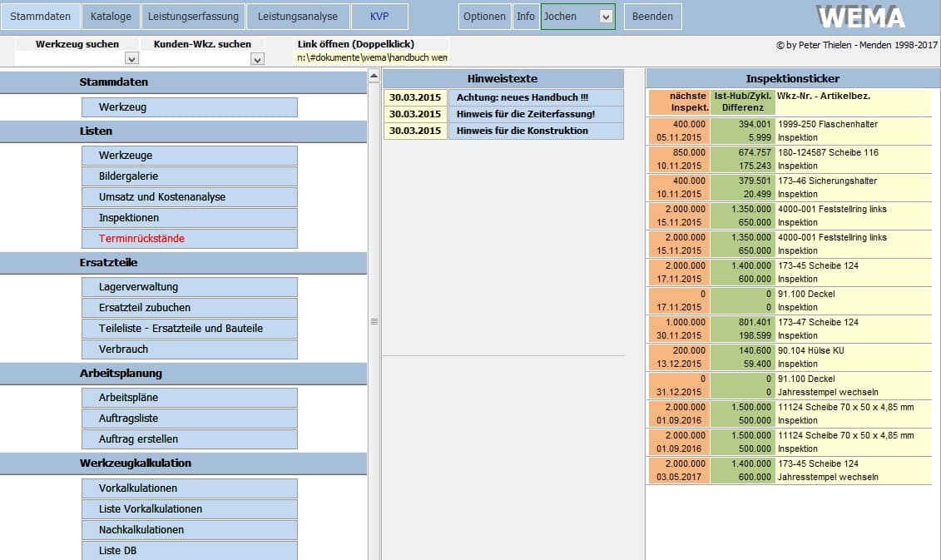Open the Bildergalerie list
This screenshot has height=560, width=941.
(x=190, y=176)
